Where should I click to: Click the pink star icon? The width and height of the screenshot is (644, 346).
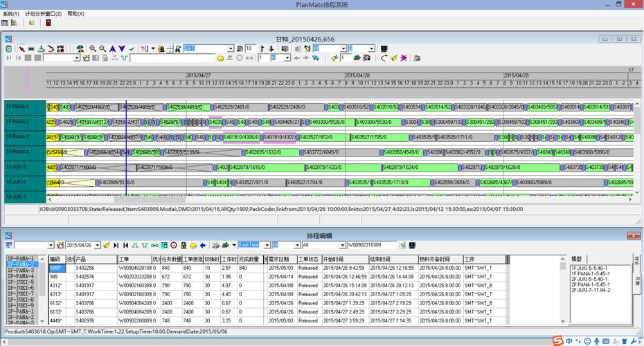click(x=404, y=58)
